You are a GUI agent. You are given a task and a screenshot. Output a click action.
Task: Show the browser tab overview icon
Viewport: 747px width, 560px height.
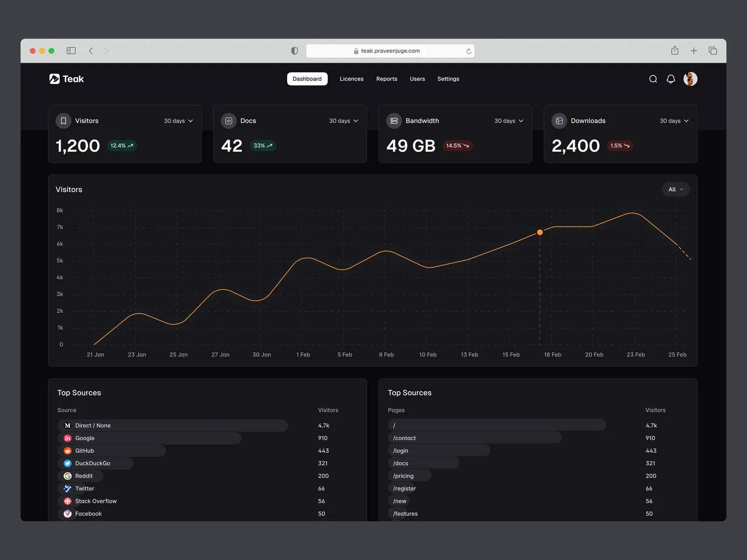[712, 51]
